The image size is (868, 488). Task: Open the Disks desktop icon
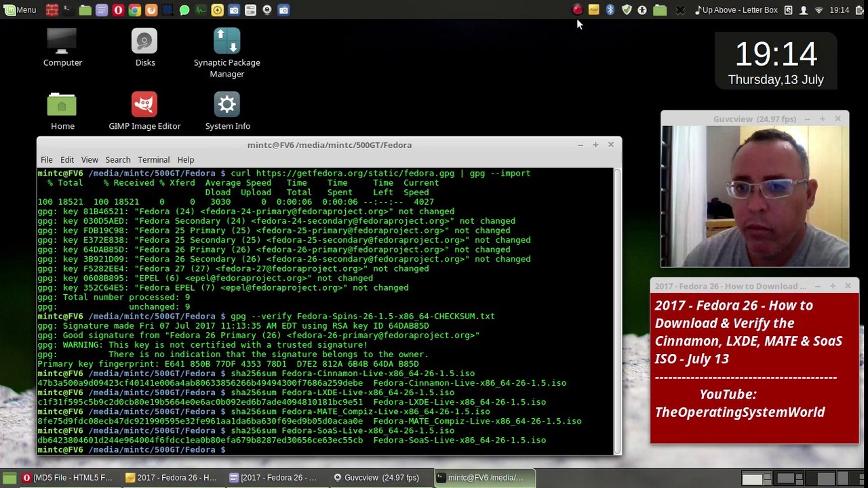point(144,47)
